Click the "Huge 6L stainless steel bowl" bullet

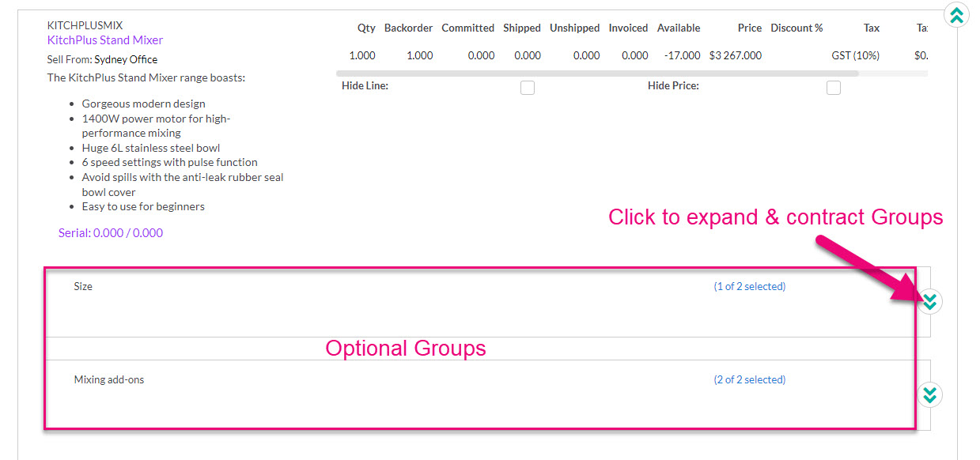point(151,148)
